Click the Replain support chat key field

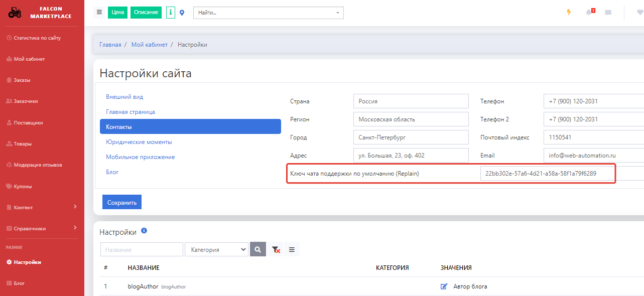[547, 174]
